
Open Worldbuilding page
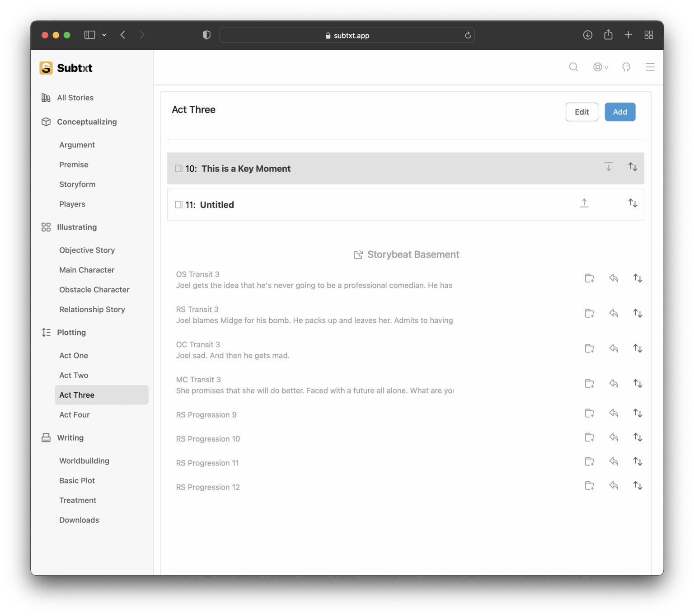[84, 461]
